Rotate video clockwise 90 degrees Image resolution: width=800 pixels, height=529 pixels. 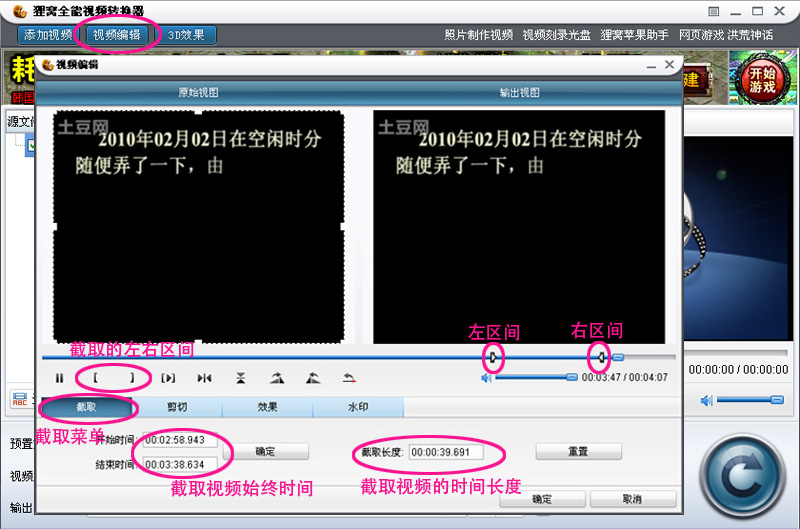(277, 378)
